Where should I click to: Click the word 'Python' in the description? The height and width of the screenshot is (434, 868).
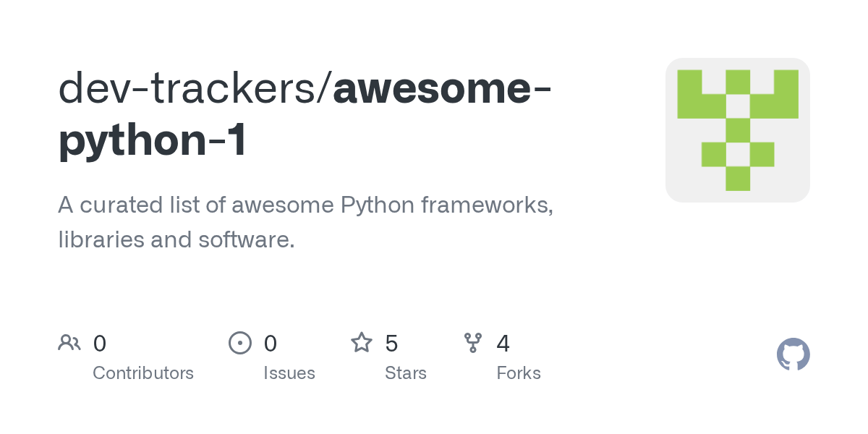pyautogui.click(x=377, y=205)
